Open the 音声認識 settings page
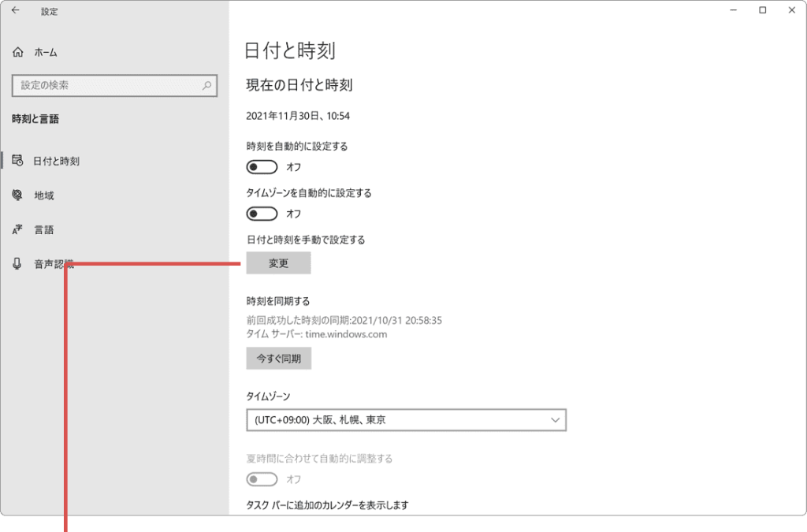Image resolution: width=807 pixels, height=532 pixels. point(53,265)
